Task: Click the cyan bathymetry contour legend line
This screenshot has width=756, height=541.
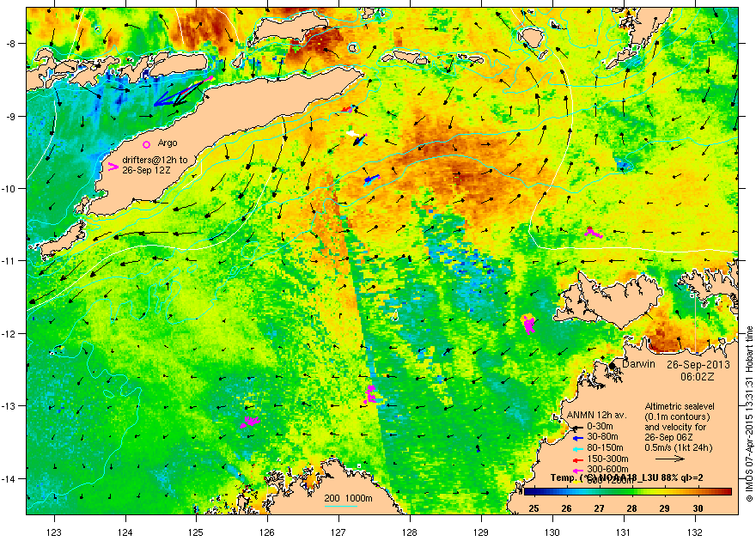Action: click(x=340, y=507)
